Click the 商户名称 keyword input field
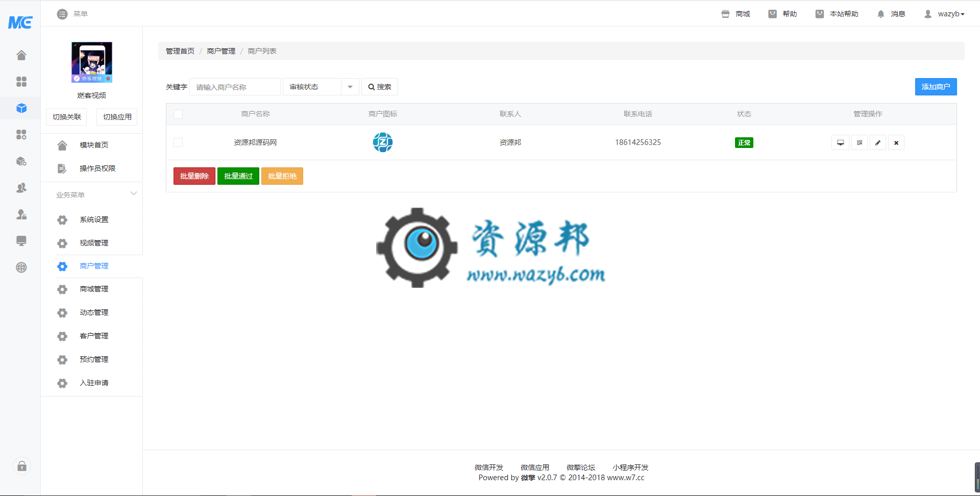This screenshot has width=980, height=496. click(x=235, y=87)
